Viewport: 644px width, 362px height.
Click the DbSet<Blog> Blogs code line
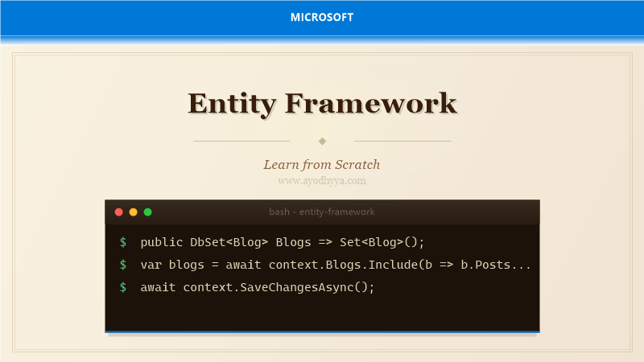[283, 242]
